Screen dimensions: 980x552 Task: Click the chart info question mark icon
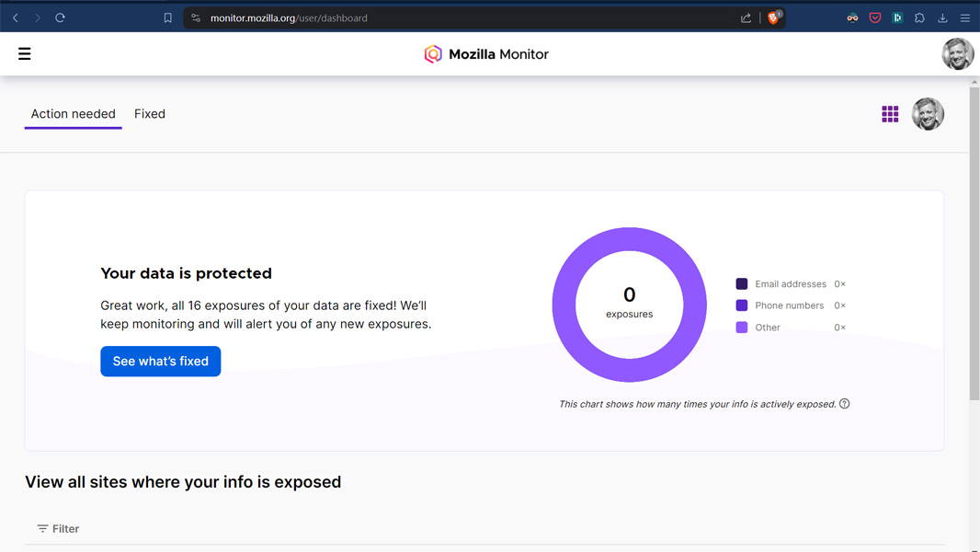[x=844, y=404]
